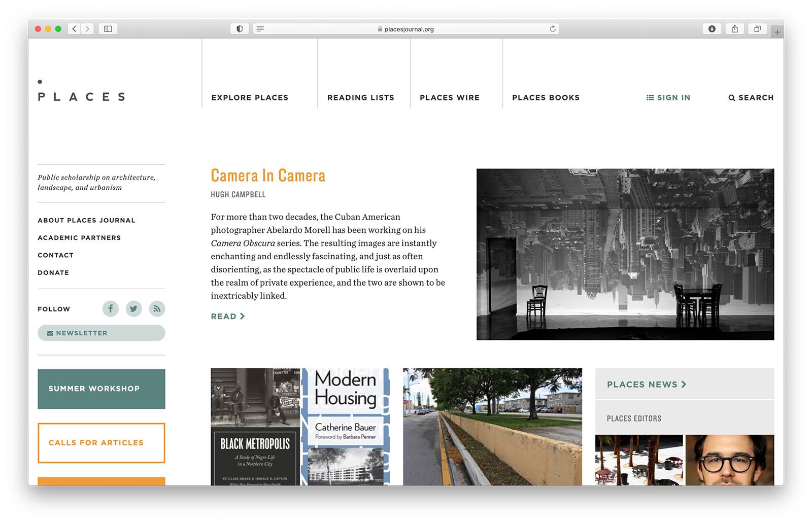
Task: Select the Public scholarship tagline text
Action: click(x=96, y=183)
